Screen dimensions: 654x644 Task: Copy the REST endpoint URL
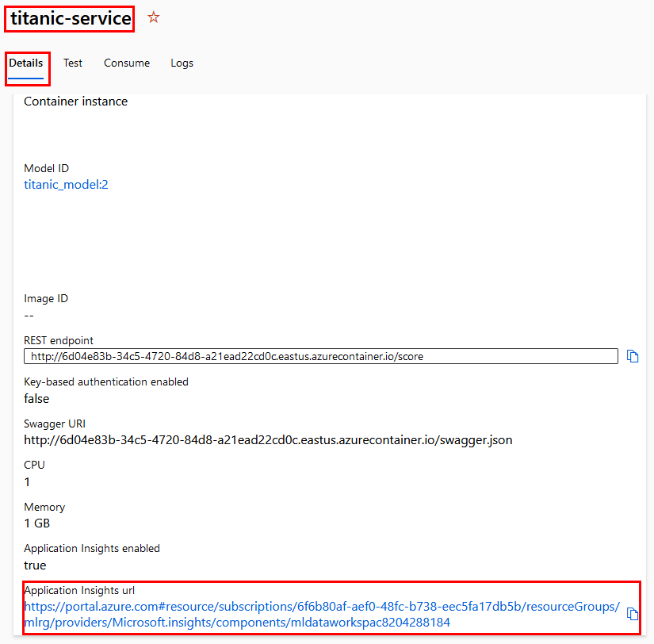[633, 356]
